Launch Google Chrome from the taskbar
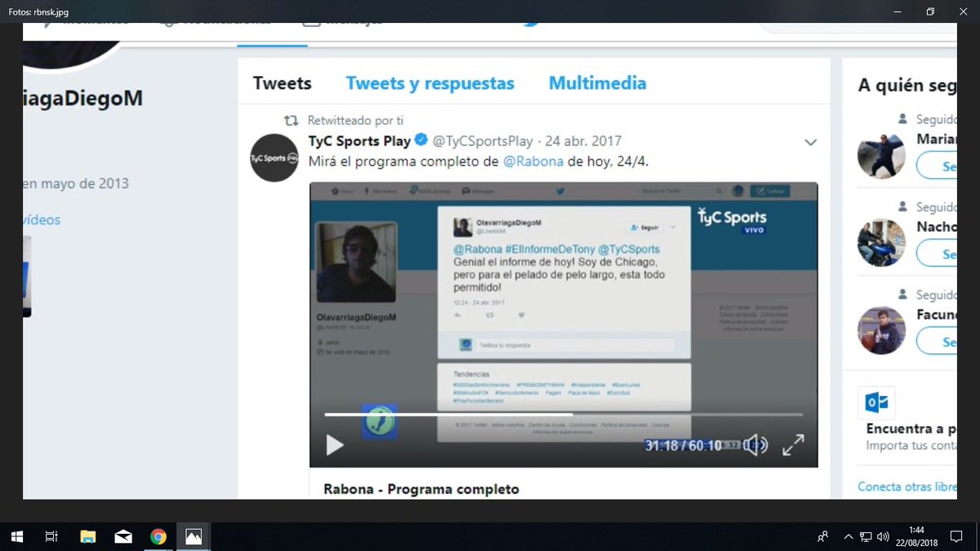 click(x=158, y=536)
